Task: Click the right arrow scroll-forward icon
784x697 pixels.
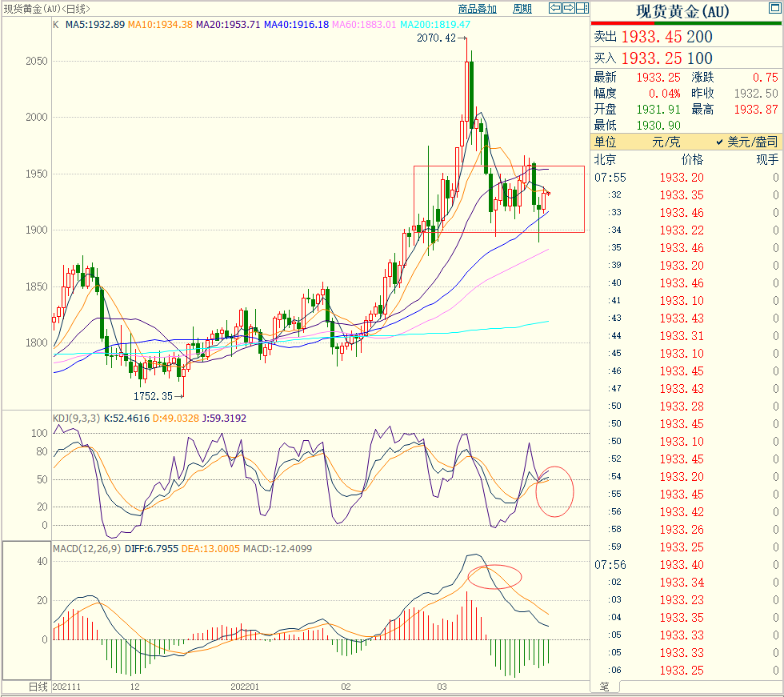Action: pos(568,9)
